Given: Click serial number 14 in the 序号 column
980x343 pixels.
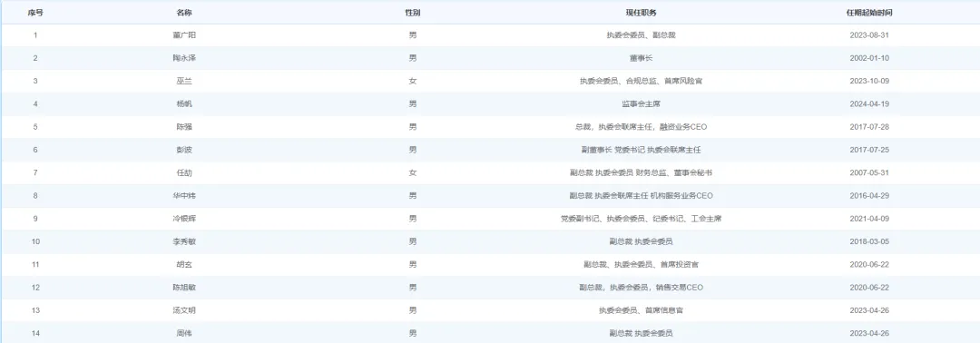Looking at the screenshot, I should click(x=35, y=333).
